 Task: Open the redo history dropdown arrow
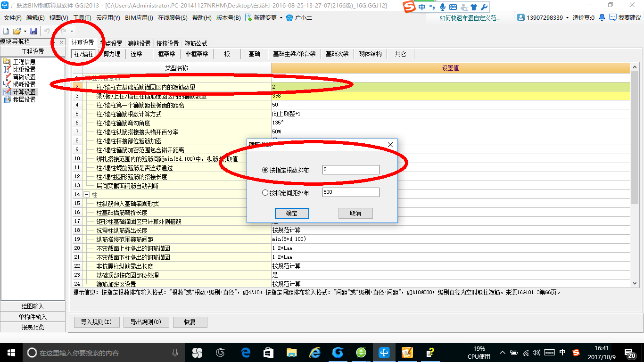(x=72, y=31)
